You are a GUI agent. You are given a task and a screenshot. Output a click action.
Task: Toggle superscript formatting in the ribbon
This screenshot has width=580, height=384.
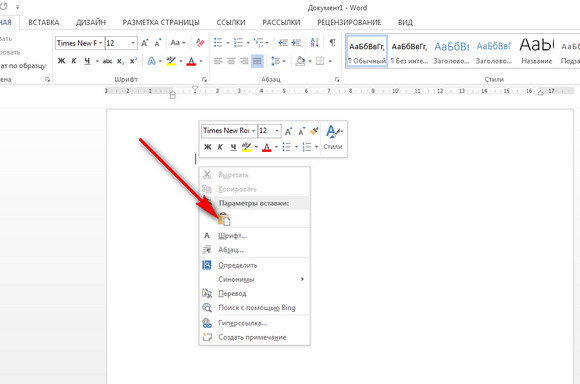(x=133, y=61)
